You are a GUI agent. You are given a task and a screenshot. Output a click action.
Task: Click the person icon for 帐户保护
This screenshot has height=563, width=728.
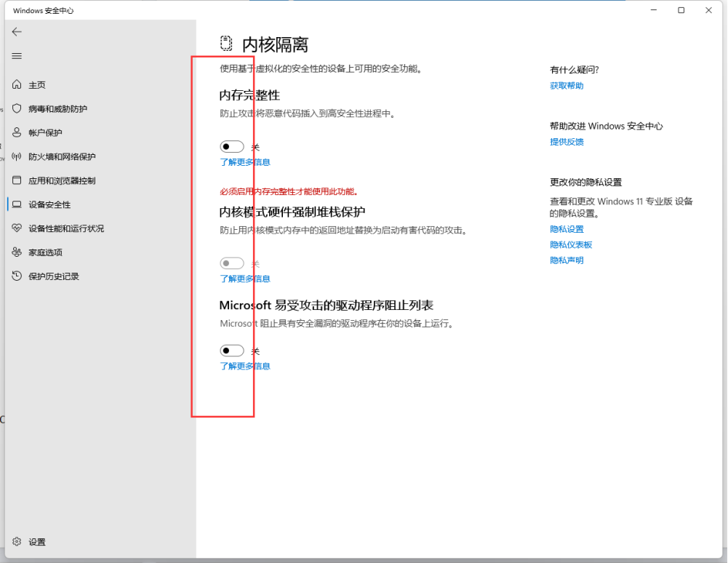pos(17,132)
